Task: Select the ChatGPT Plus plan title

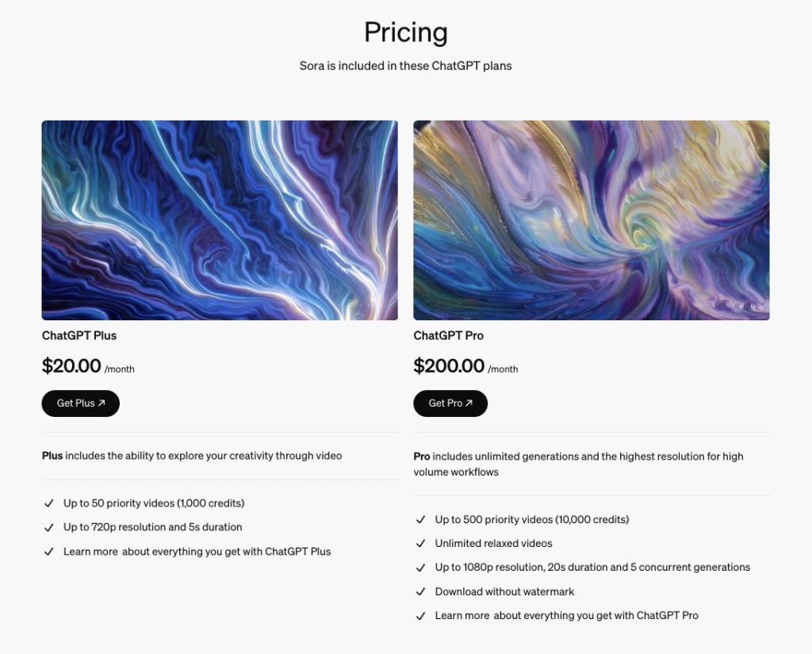Action: (79, 335)
